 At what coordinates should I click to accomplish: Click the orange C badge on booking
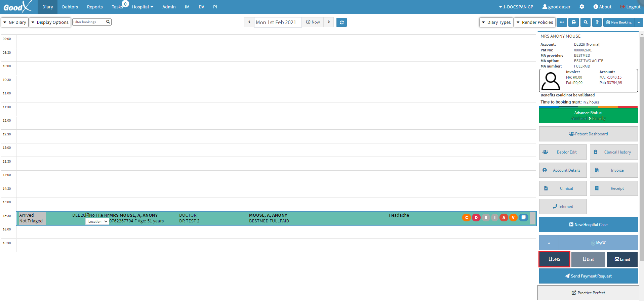point(467,218)
